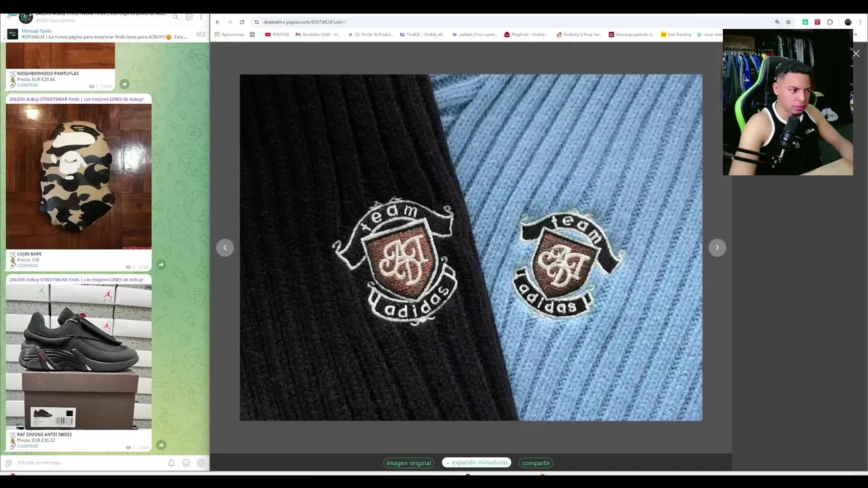Click COMPRAR under NEIGHBORHOOD PANTUFLAS

[27, 85]
